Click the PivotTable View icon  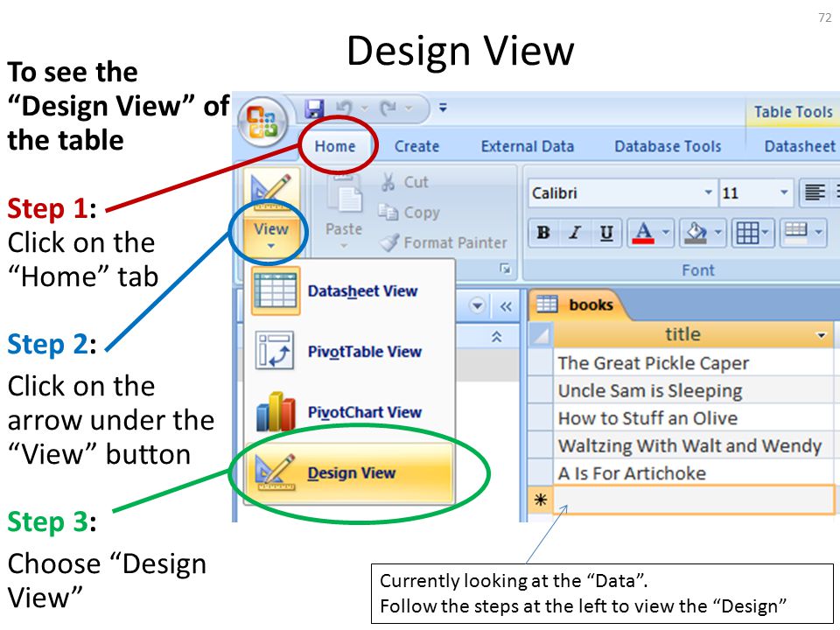pos(274,351)
